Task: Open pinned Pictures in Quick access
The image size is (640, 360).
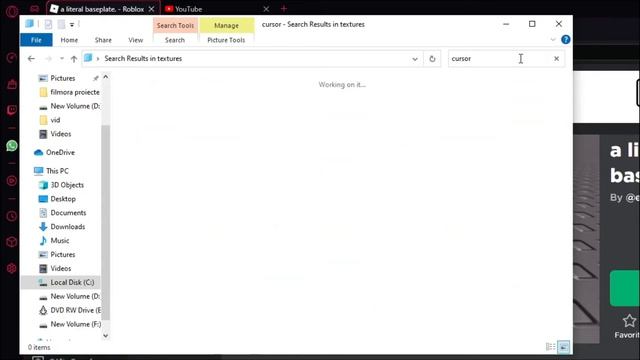Action: 62,78
